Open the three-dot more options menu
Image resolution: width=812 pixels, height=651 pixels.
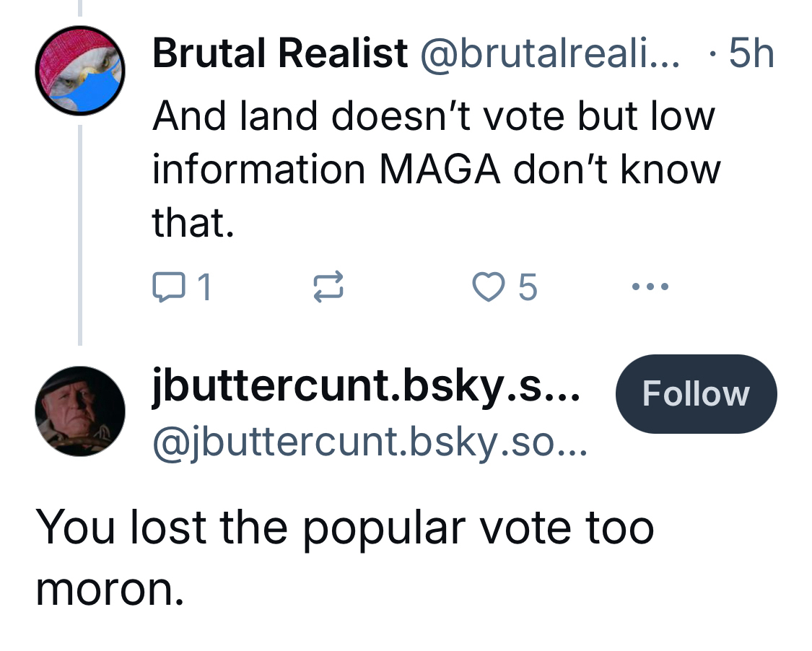click(x=650, y=287)
